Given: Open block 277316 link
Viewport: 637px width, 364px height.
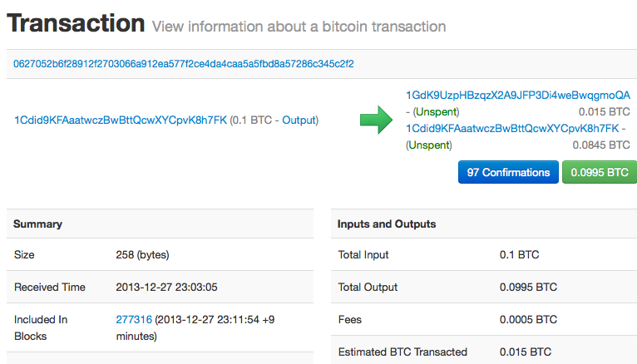Looking at the screenshot, I should (x=133, y=320).
